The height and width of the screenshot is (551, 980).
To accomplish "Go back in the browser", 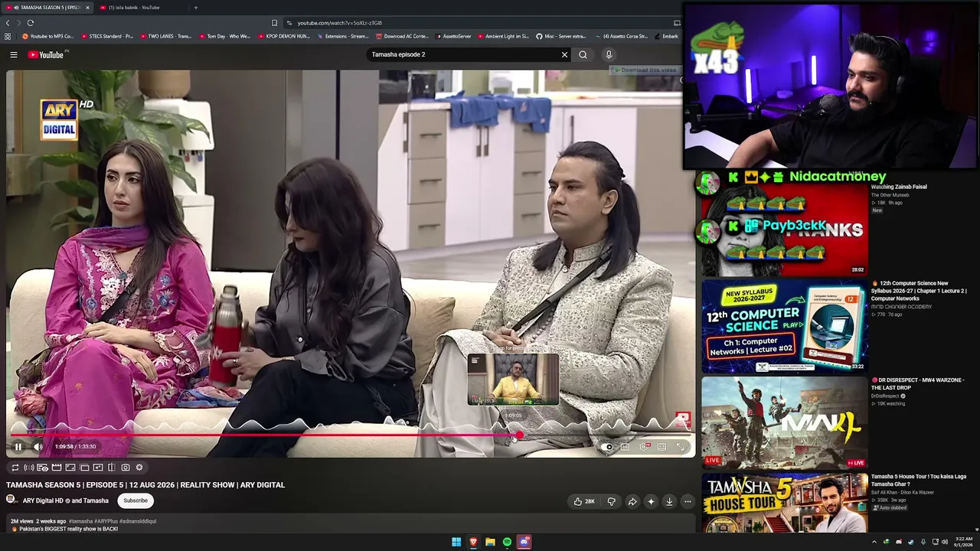I will 8,23.
